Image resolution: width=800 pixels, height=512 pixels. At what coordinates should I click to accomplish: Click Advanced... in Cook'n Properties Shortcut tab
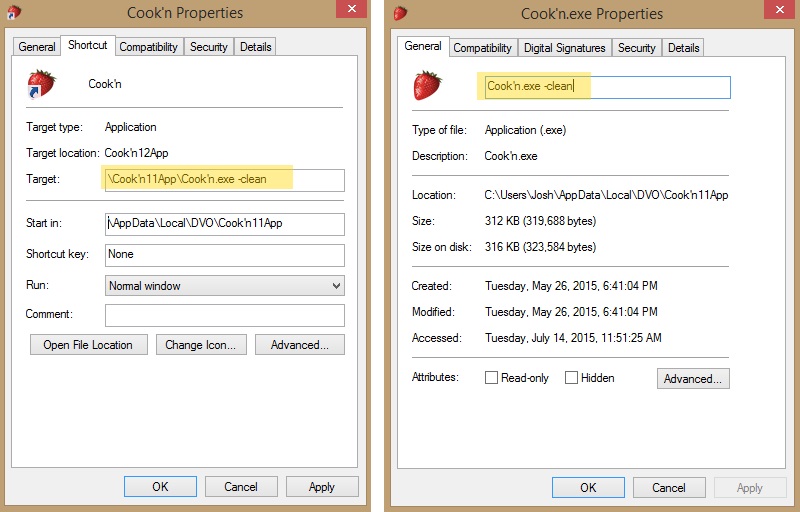click(x=300, y=345)
